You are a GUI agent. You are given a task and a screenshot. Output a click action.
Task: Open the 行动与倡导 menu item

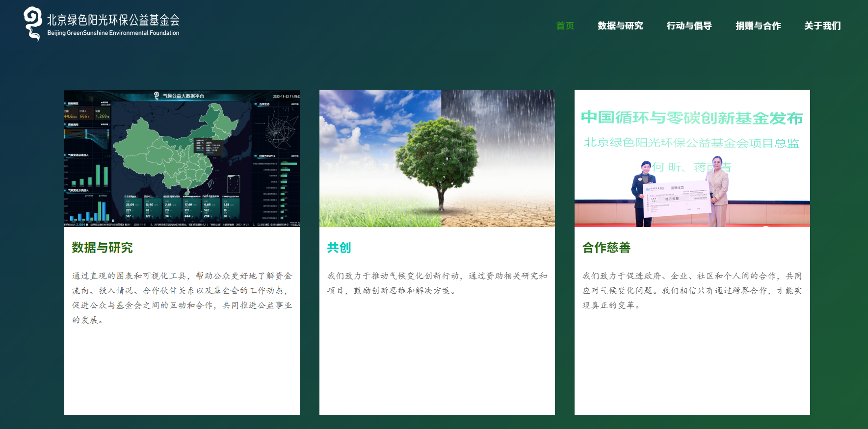tap(689, 26)
